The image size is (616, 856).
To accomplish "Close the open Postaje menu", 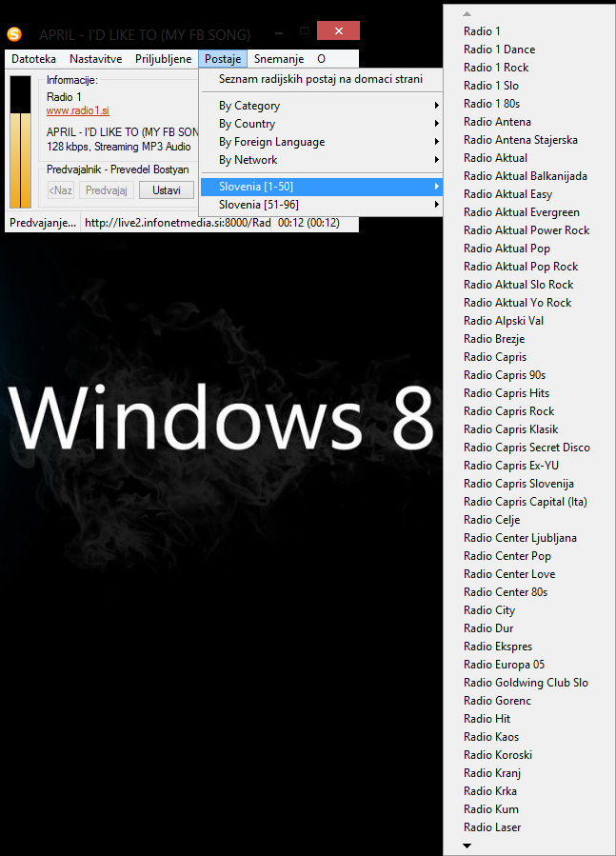I will pyautogui.click(x=223, y=59).
